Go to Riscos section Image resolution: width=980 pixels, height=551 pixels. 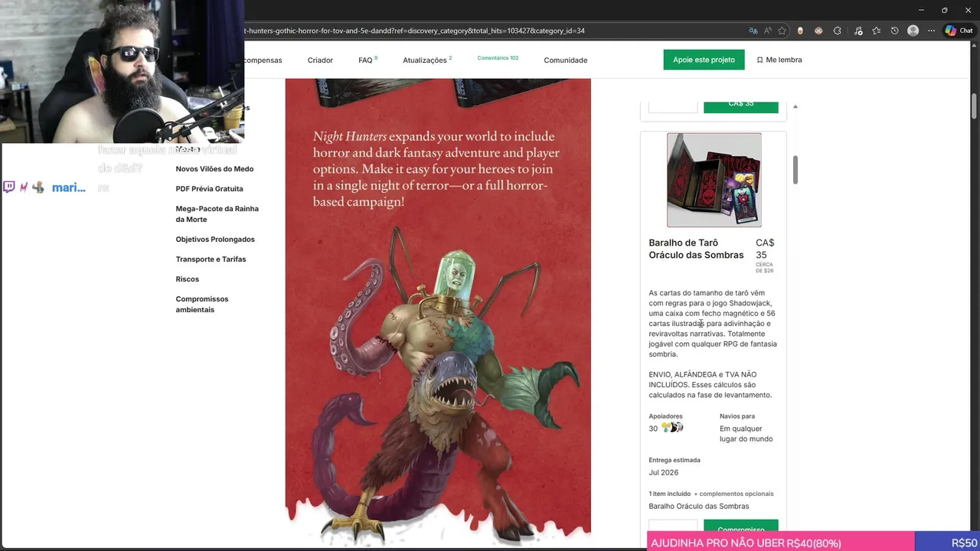[187, 279]
